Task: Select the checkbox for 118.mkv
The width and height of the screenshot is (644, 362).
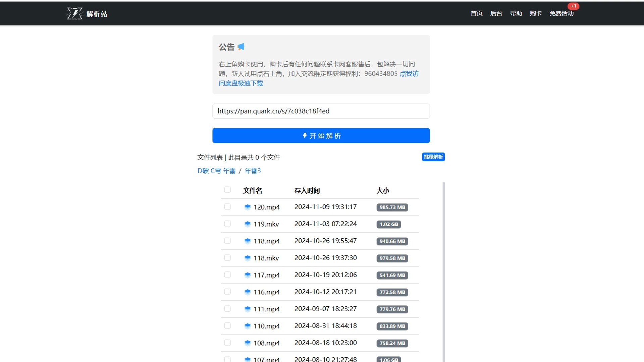Action: [227, 258]
